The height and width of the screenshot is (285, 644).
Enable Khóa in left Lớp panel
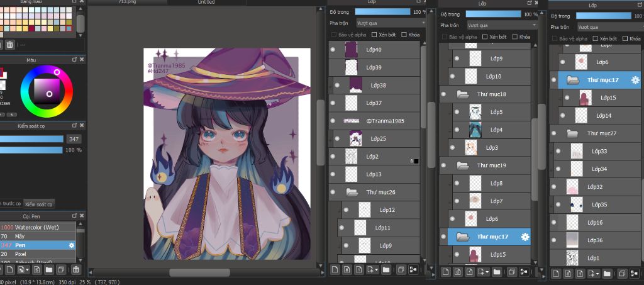[404, 35]
